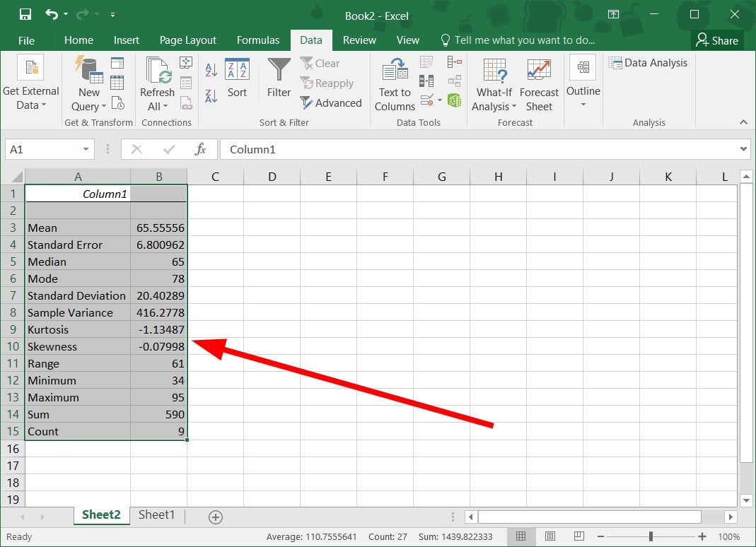Click the Share button
756x547 pixels.
(717, 40)
